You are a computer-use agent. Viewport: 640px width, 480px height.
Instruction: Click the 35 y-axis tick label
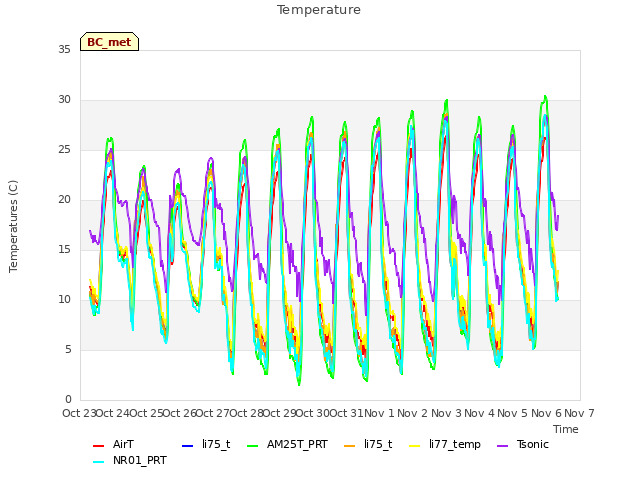(64, 49)
